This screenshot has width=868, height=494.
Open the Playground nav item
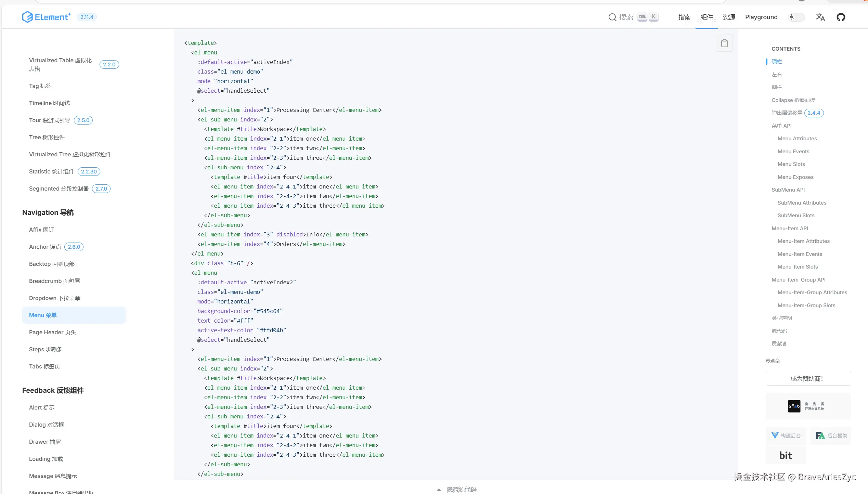click(761, 17)
